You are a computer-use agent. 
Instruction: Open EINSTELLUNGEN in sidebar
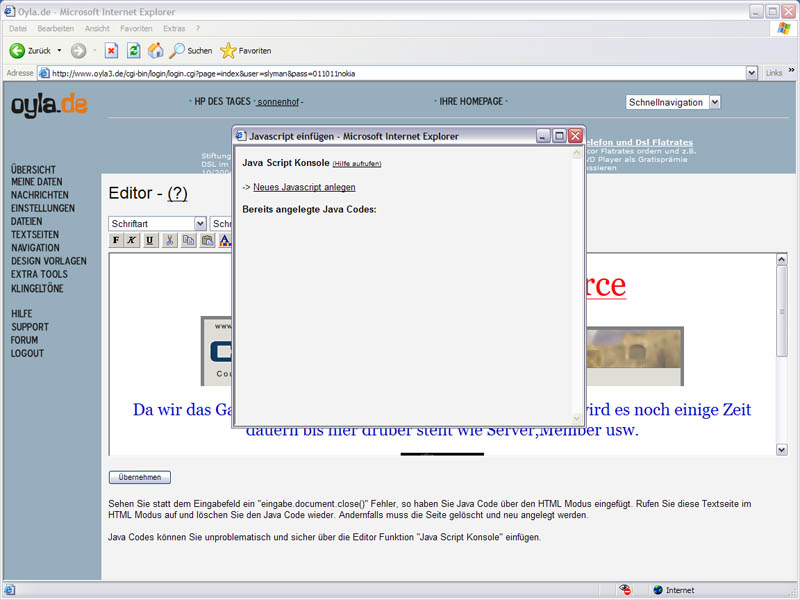tap(43, 208)
